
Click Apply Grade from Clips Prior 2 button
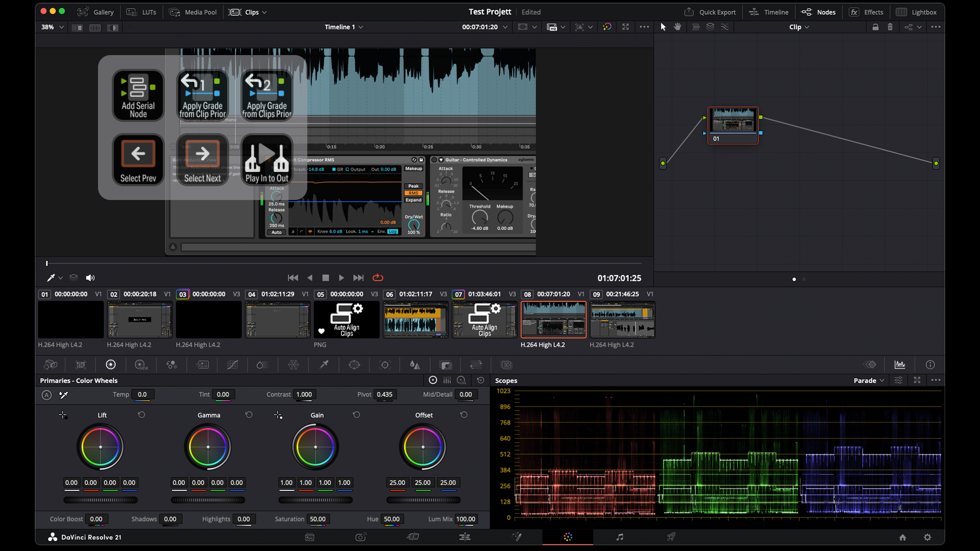click(267, 95)
